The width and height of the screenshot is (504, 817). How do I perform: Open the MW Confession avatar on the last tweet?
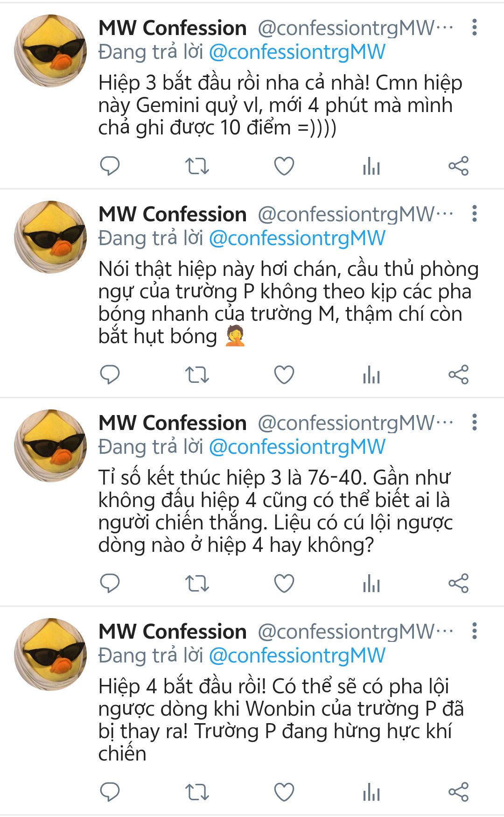tap(50, 654)
